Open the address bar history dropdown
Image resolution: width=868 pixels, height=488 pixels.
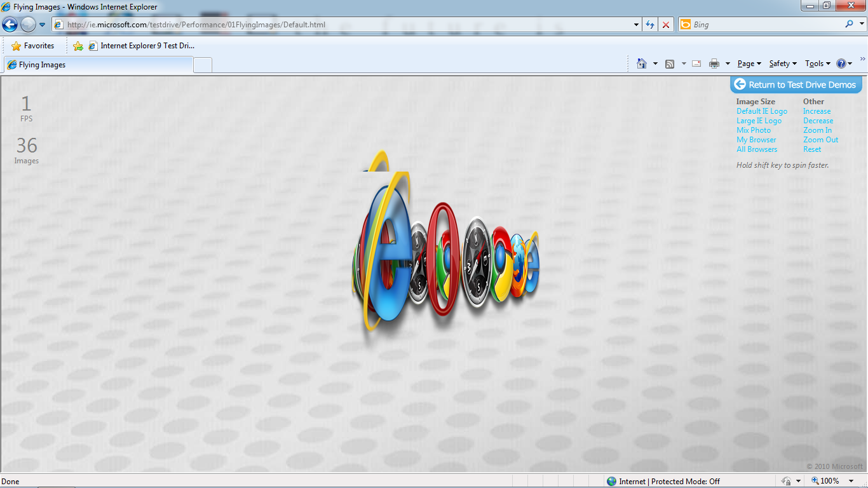pos(635,24)
